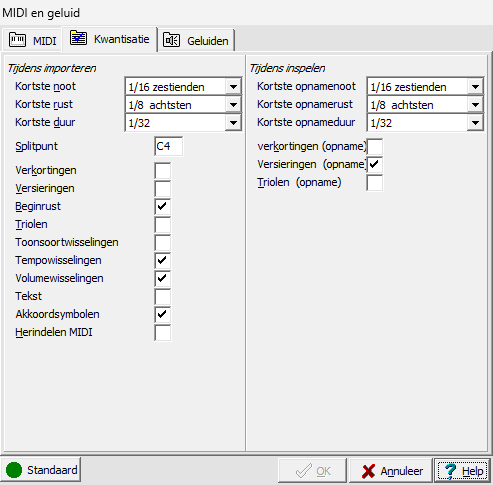Click the speaker icon on Geluiden tab
This screenshot has height=485, width=493.
(171, 40)
